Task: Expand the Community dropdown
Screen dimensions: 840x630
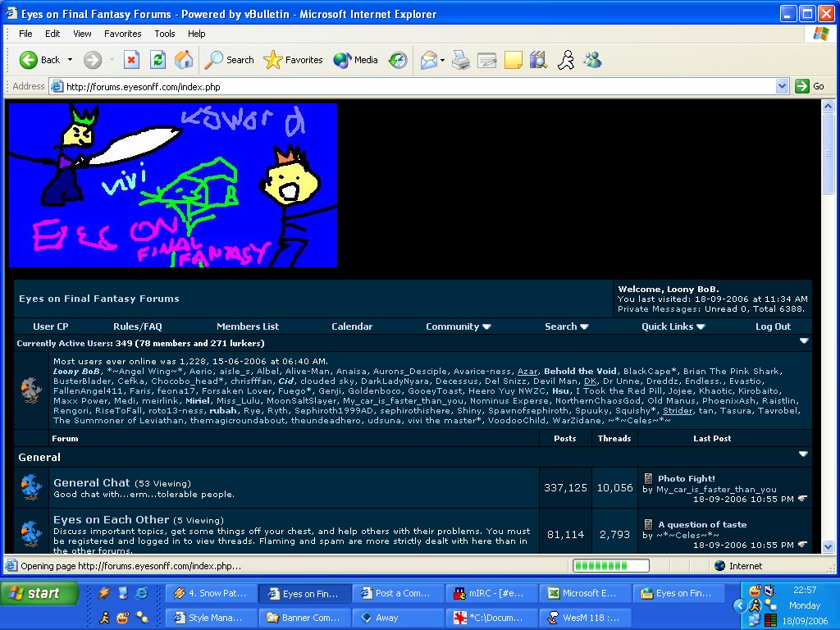Action: 459,326
